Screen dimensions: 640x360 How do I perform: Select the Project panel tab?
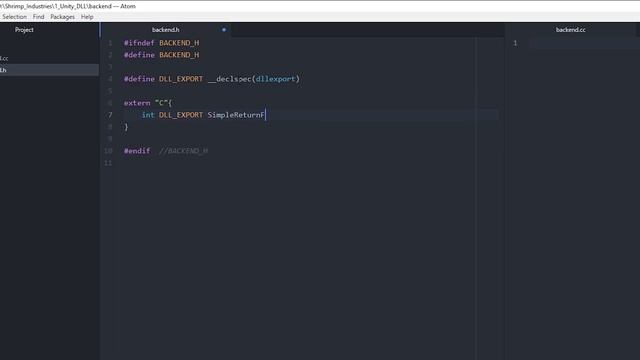(24, 30)
